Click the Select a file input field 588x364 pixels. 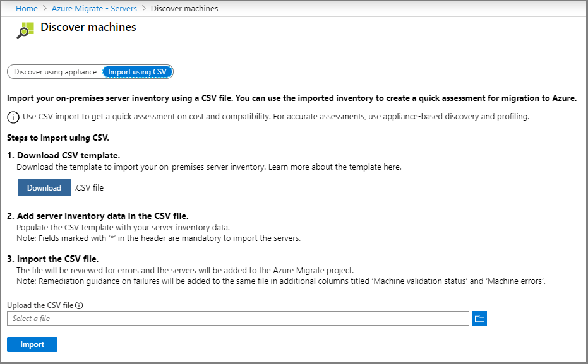coord(238,319)
